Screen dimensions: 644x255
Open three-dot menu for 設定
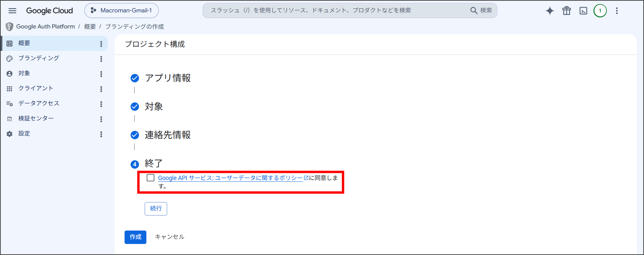coord(101,134)
